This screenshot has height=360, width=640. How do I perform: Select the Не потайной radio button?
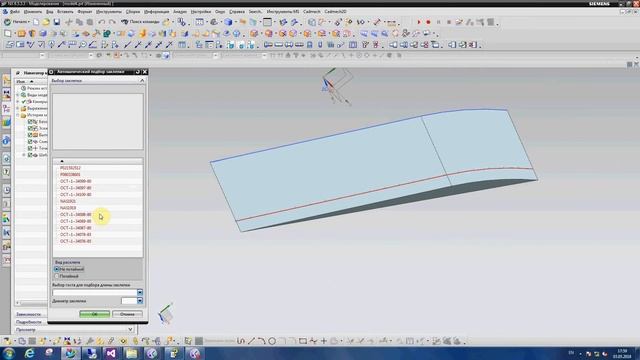(x=57, y=269)
